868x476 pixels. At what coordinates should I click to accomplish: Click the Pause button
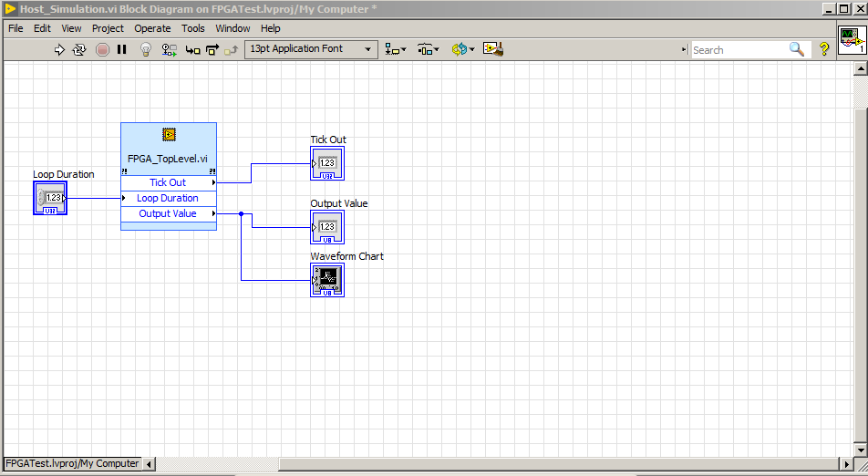[122, 49]
